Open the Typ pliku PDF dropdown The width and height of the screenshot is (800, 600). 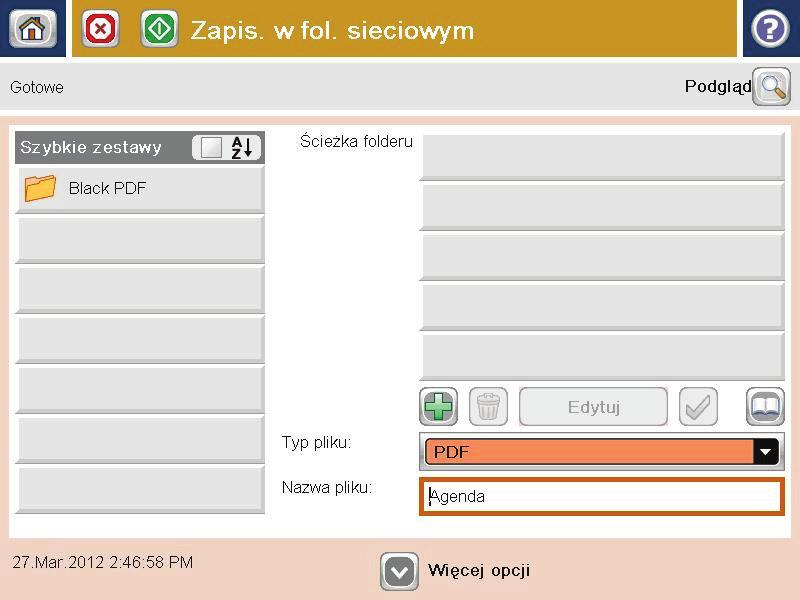tap(602, 452)
